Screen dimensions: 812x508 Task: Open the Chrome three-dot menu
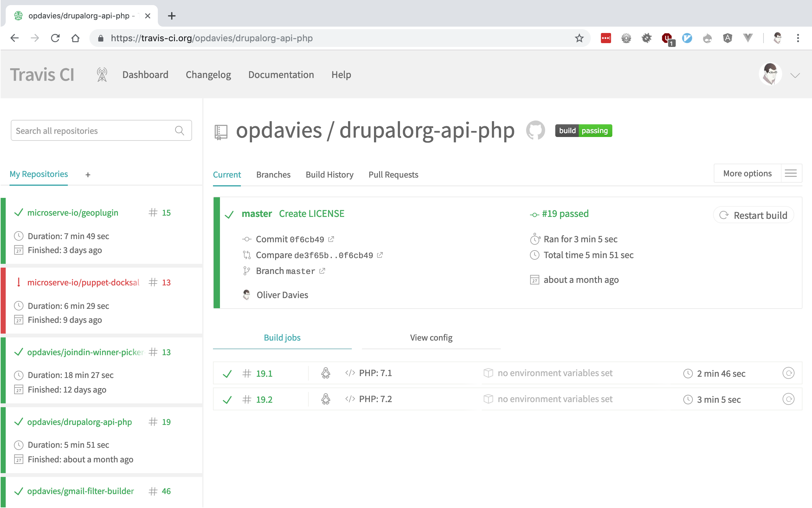(798, 38)
